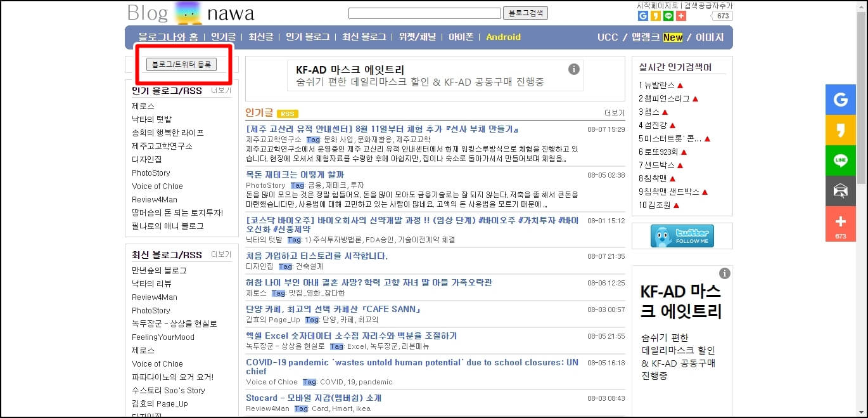Click the blog search text field
Viewport: 868px width, 418px height.
click(x=424, y=13)
